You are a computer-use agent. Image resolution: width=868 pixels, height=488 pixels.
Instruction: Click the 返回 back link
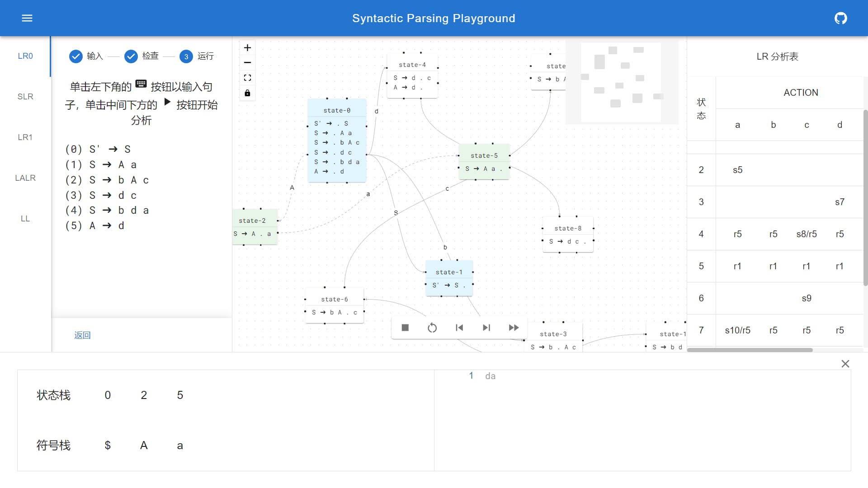point(82,335)
